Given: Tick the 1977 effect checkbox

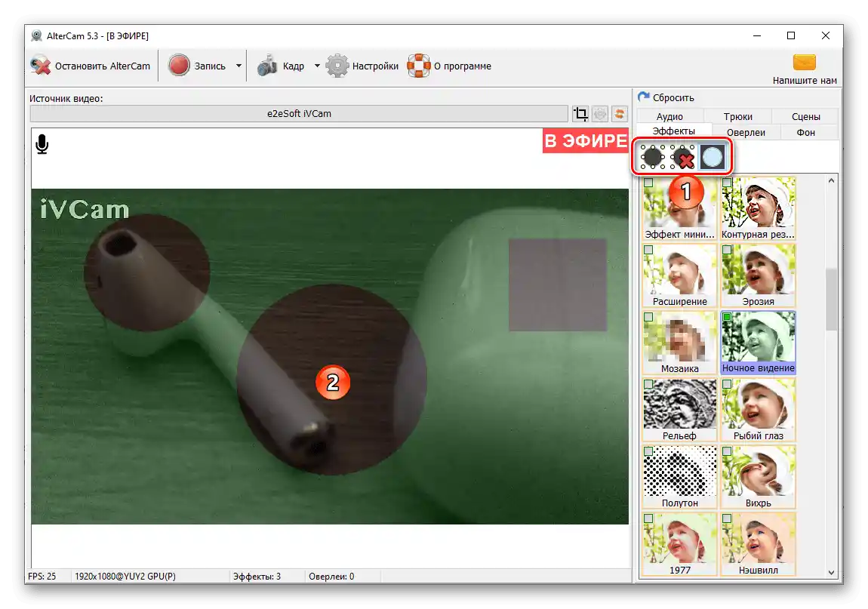Looking at the screenshot, I should pos(649,518).
